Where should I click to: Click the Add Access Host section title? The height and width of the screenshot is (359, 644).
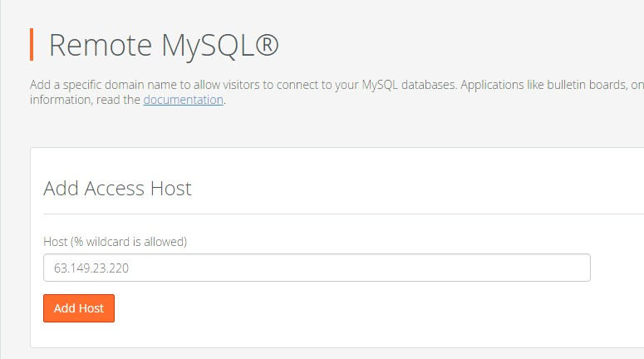[117, 188]
